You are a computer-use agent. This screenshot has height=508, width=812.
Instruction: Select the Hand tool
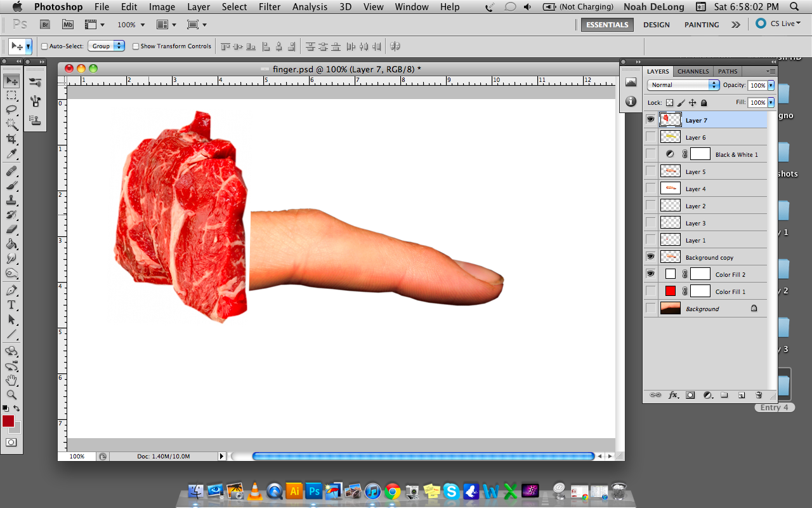(11, 380)
